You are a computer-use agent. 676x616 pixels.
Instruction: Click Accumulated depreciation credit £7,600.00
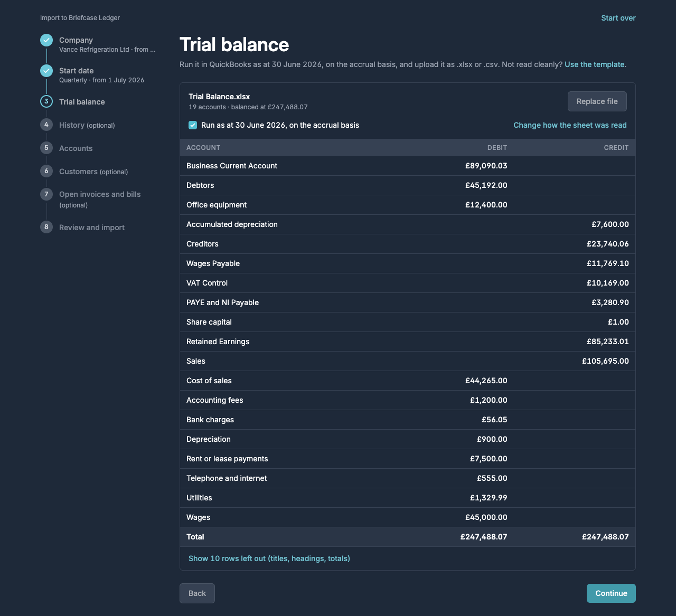tap(610, 224)
